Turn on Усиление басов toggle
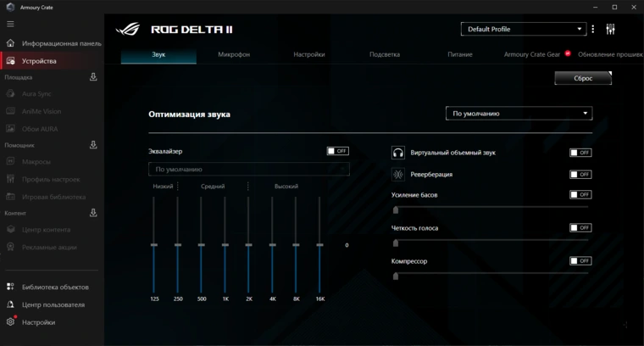 coord(580,194)
